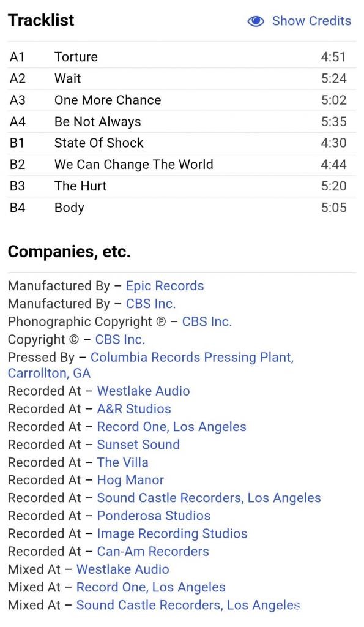
Task: Select We Can Change The World track
Action: 182,165
